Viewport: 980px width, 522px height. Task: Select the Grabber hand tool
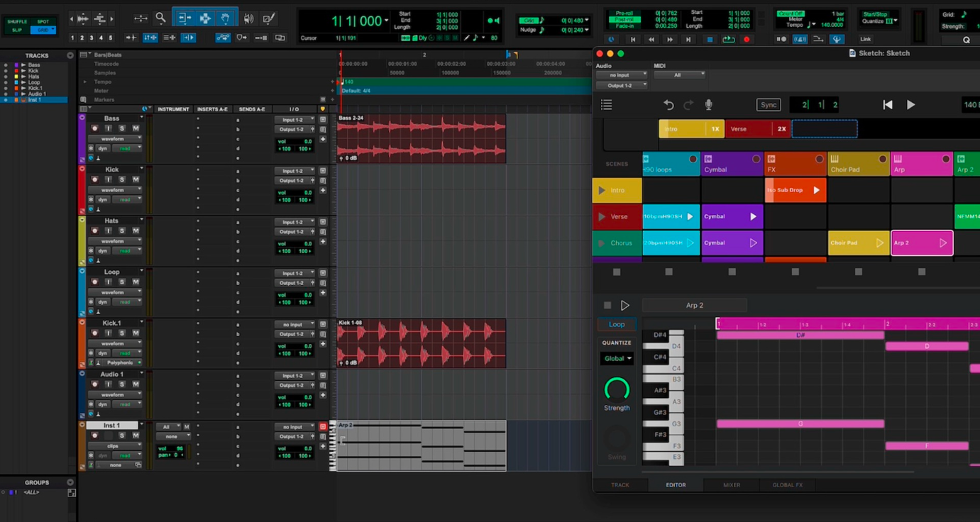(x=226, y=18)
